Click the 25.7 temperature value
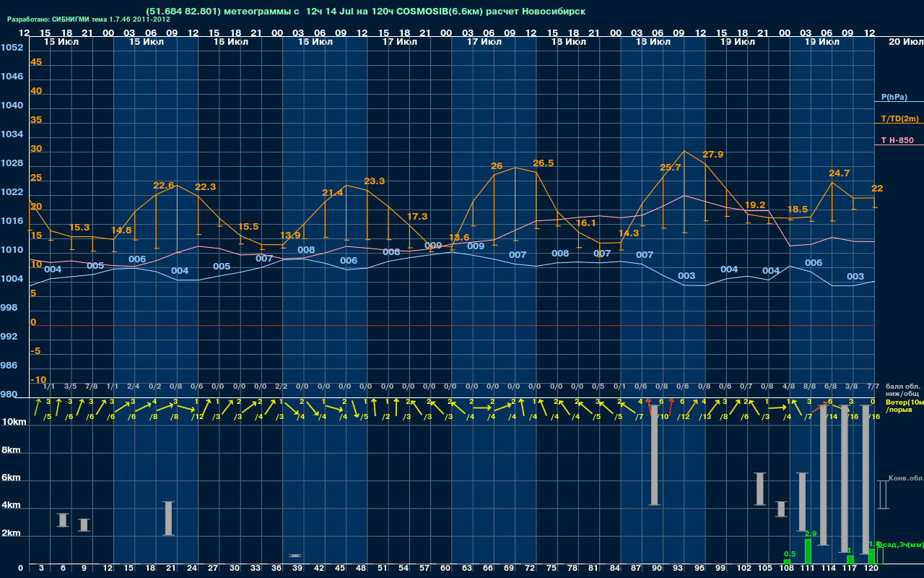This screenshot has width=924, height=578. [x=671, y=168]
